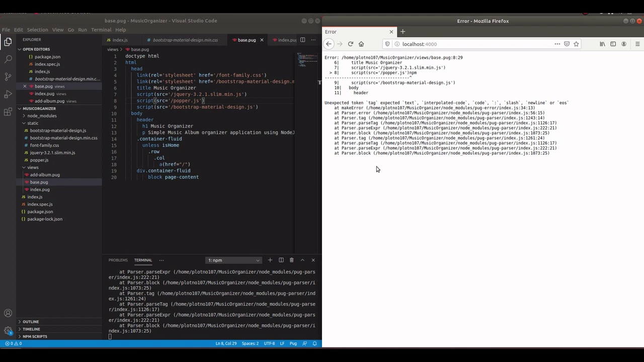
Task: Open a new tab in Firefox
Action: coord(403,32)
